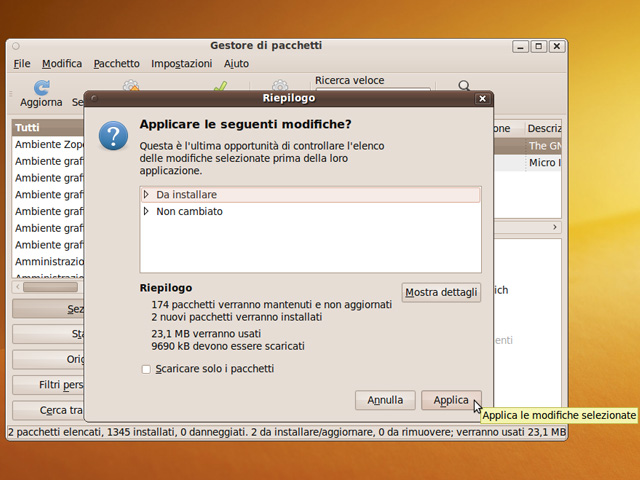Image resolution: width=640 pixels, height=480 pixels.
Task: Close the Riepilogo dialog with X
Action: click(483, 99)
